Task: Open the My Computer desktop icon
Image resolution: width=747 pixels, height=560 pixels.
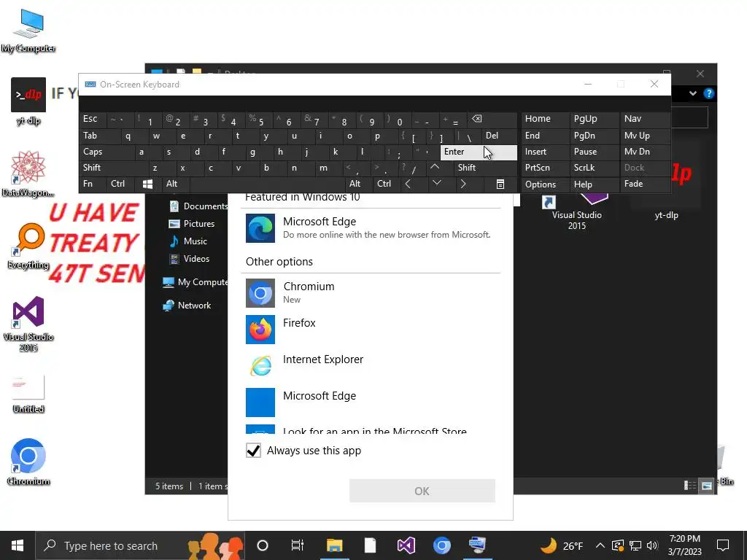Action: point(28,31)
